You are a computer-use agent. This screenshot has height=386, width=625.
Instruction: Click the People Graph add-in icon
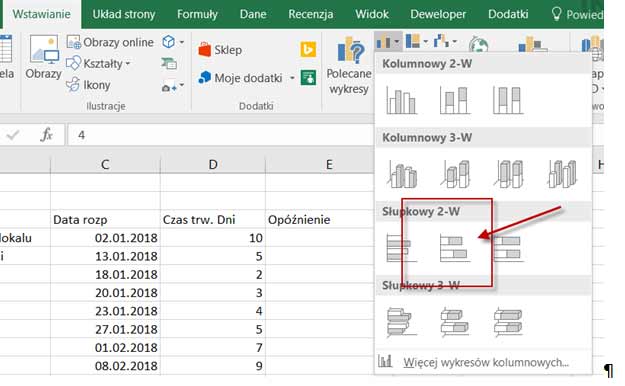[x=308, y=77]
